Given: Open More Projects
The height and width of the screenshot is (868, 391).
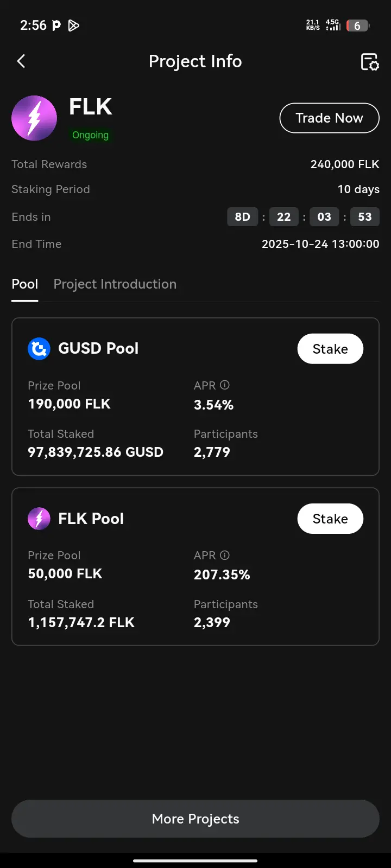Looking at the screenshot, I should 195,819.
